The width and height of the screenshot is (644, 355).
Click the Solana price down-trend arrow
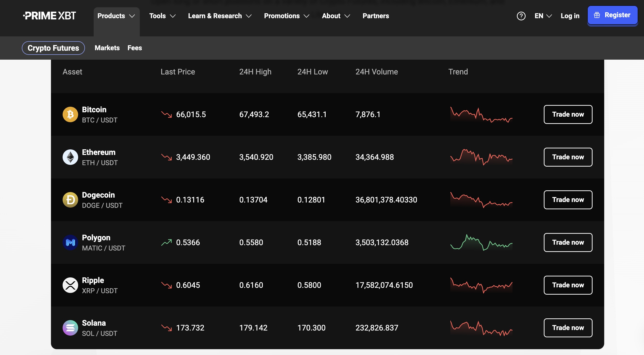pos(166,328)
